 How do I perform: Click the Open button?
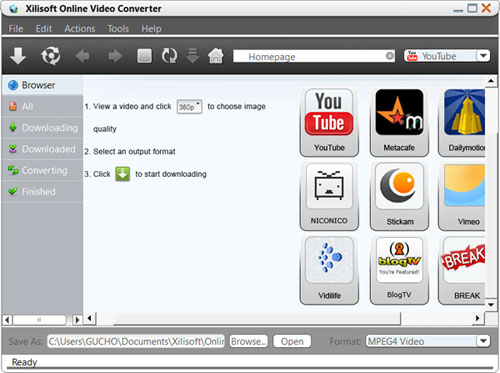pos(292,341)
